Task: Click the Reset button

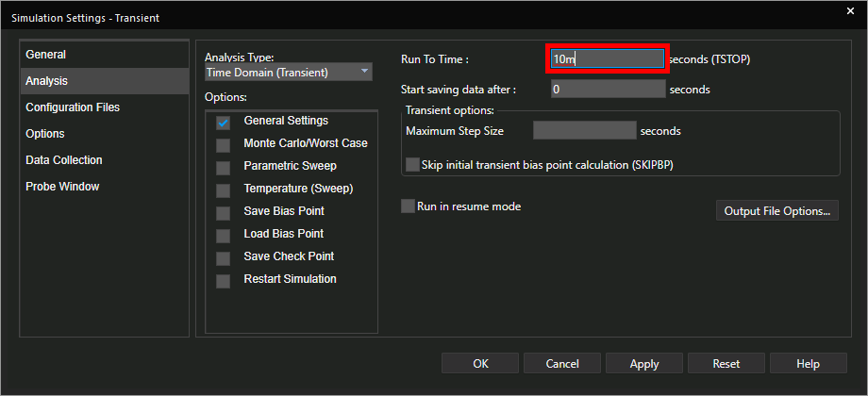Action: [726, 363]
